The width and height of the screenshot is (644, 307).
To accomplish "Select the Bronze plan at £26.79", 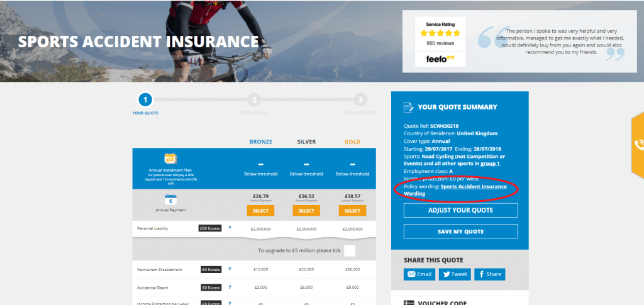I will (x=260, y=211).
